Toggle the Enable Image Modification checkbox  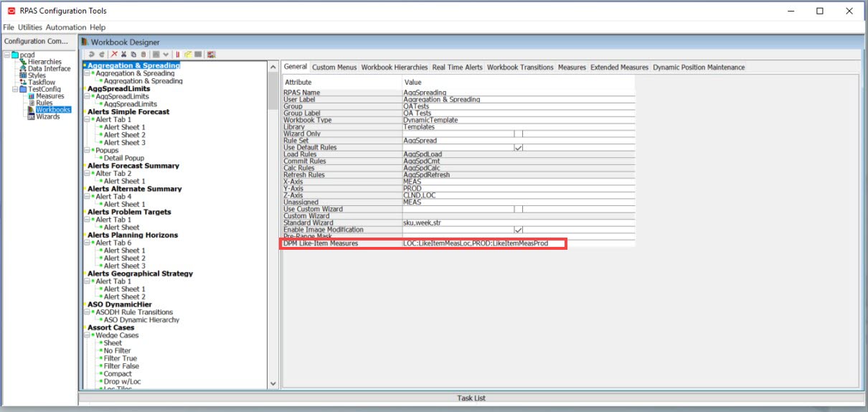tap(519, 230)
